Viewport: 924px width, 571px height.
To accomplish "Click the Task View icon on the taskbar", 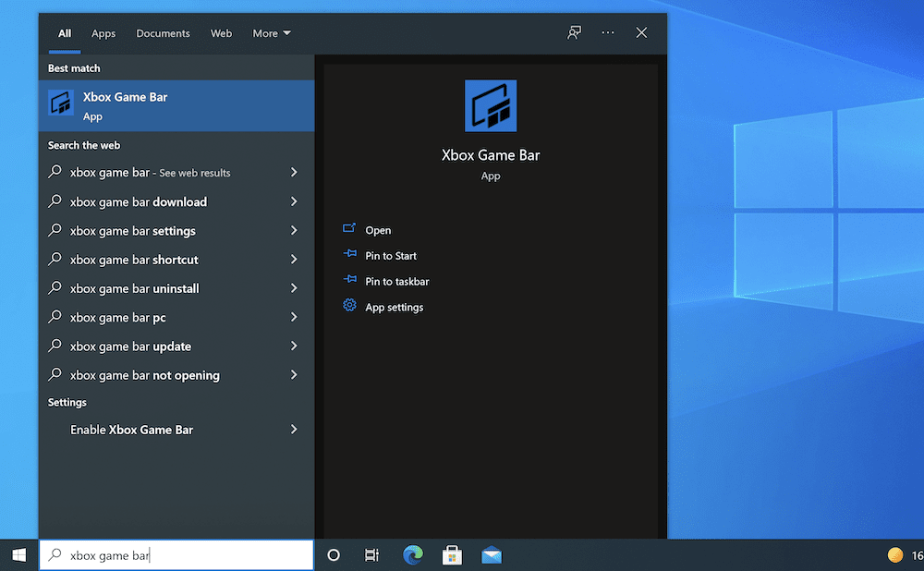I will [371, 554].
